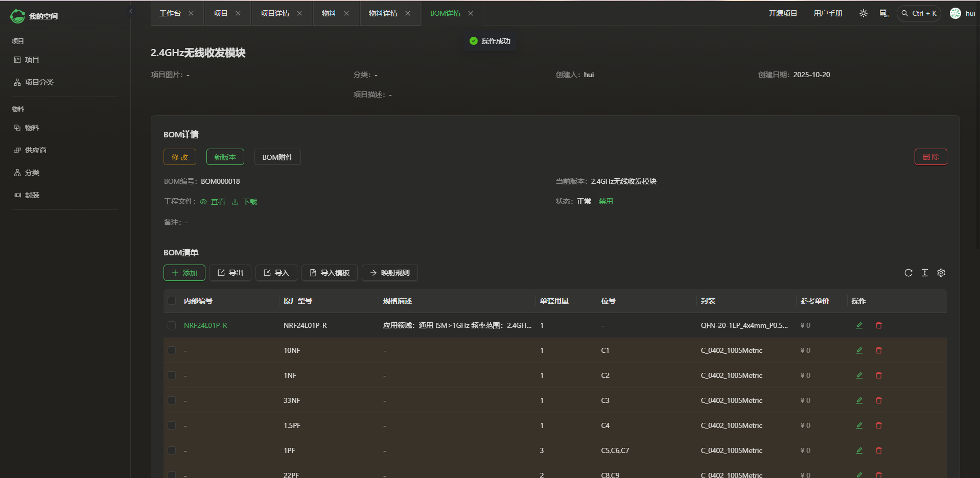Click the NRF24L01P-R internal number link
Image resolution: width=980 pixels, height=478 pixels.
205,325
